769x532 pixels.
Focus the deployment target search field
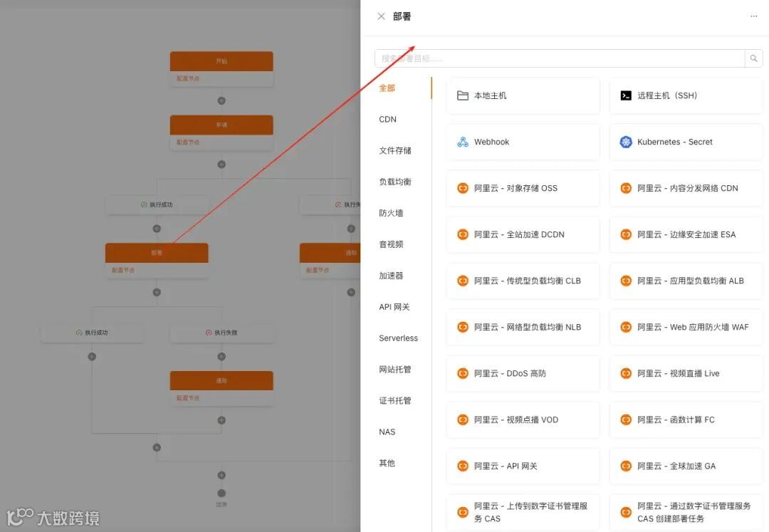point(560,58)
